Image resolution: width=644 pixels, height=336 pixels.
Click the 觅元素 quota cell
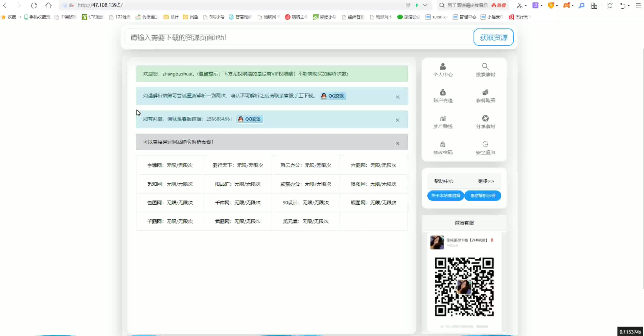(305, 221)
